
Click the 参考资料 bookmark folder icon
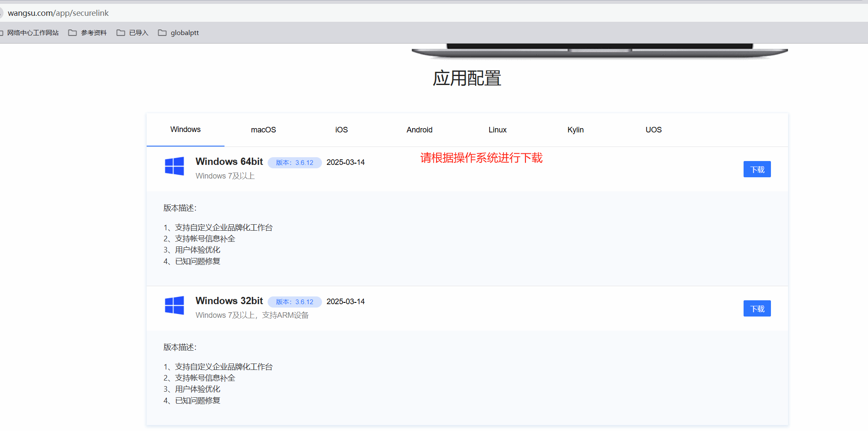tap(73, 33)
